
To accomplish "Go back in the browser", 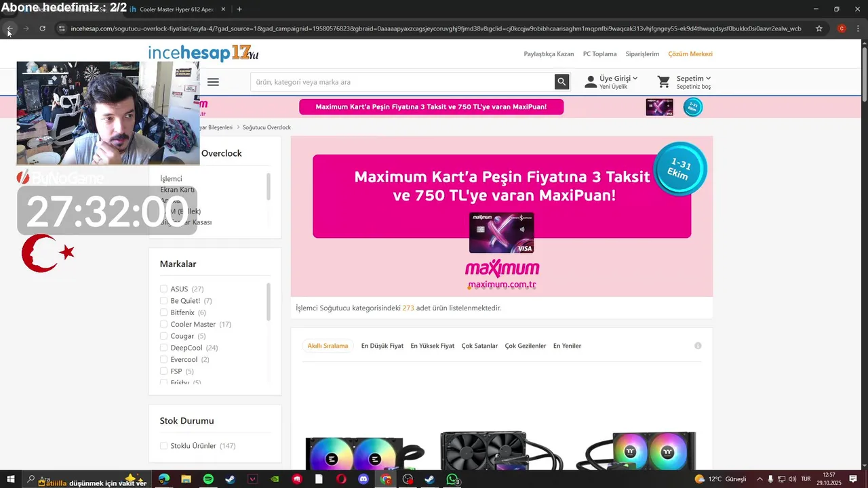I will click(9, 28).
